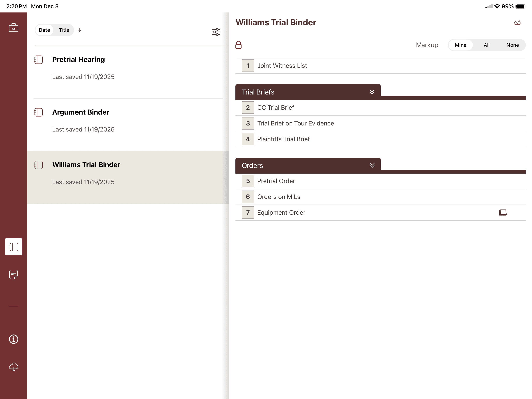Open the book icon on Equipment Order row
This screenshot has height=399, width=532.
pyautogui.click(x=503, y=213)
